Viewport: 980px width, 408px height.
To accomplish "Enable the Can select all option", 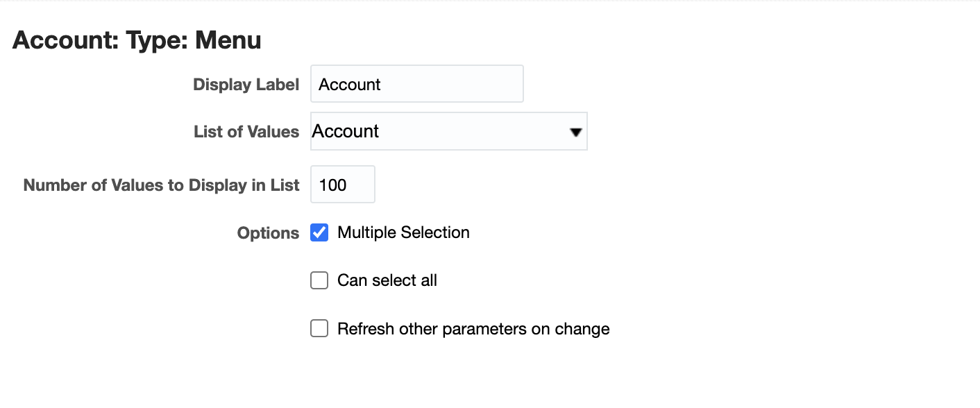I will coord(319,280).
